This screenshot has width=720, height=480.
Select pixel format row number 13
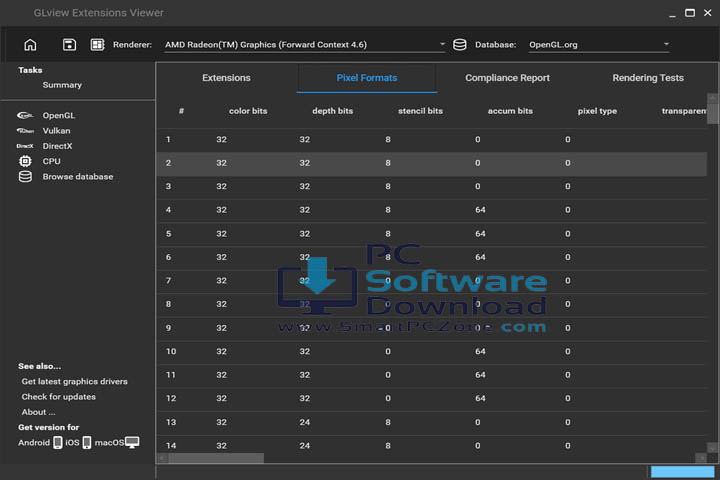coord(432,422)
